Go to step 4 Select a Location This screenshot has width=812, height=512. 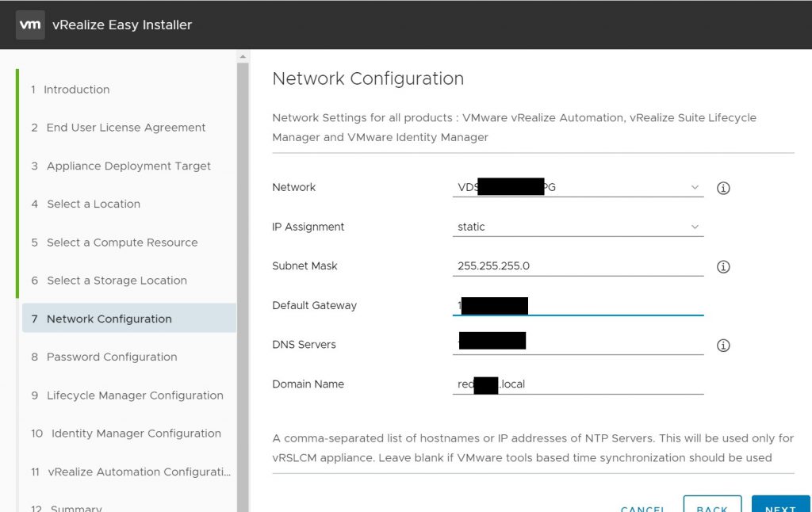(86, 204)
